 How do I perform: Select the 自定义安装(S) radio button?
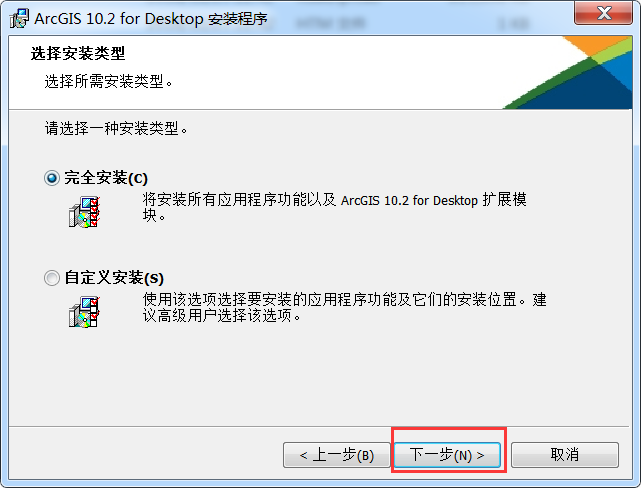click(x=52, y=278)
